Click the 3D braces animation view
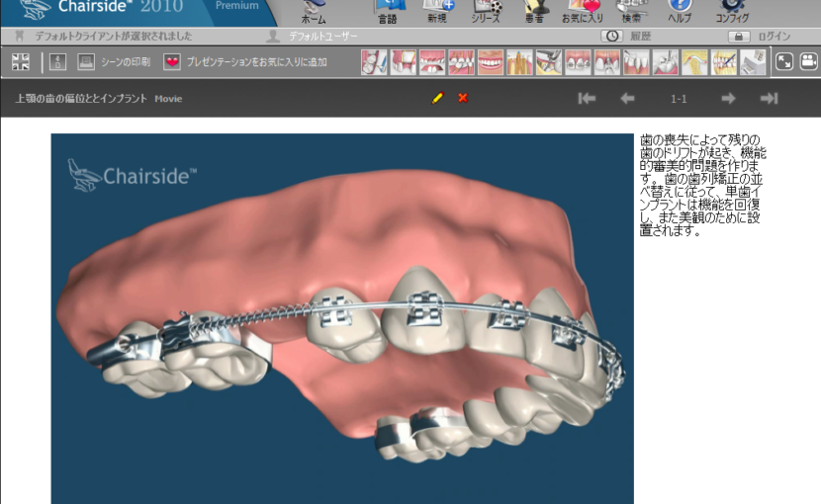This screenshot has width=821, height=504. [x=342, y=318]
